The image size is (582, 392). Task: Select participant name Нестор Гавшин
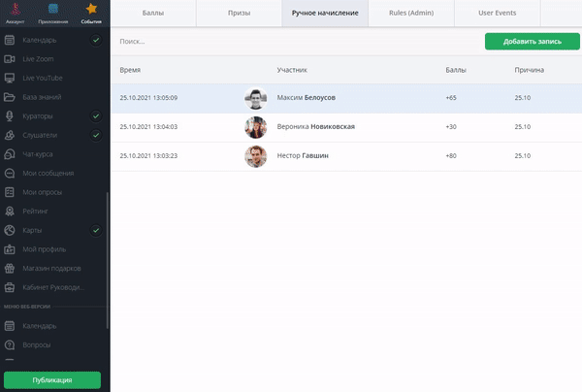coord(303,155)
